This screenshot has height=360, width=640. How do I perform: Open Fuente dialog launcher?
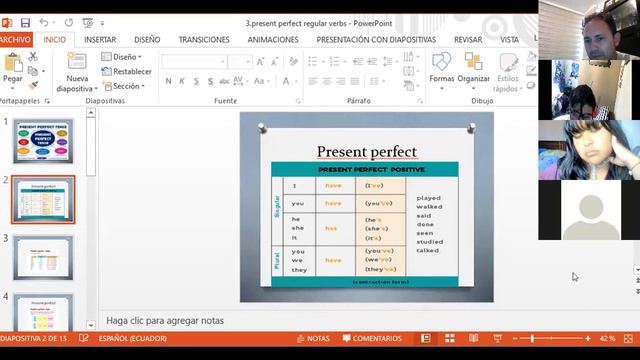[298, 101]
